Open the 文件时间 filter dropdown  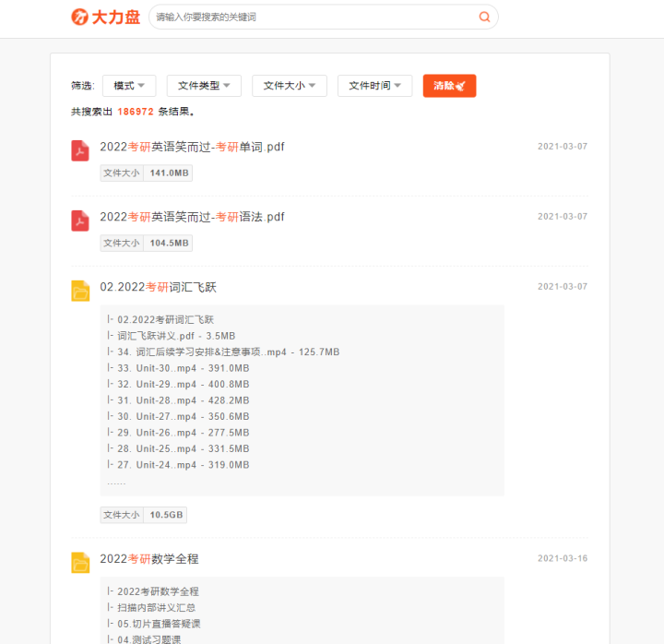[374, 86]
